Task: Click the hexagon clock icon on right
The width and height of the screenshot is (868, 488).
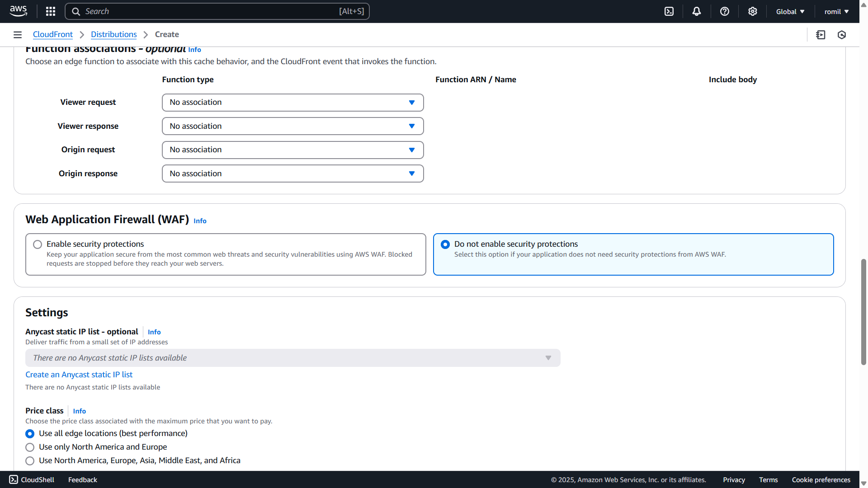Action: 842,35
